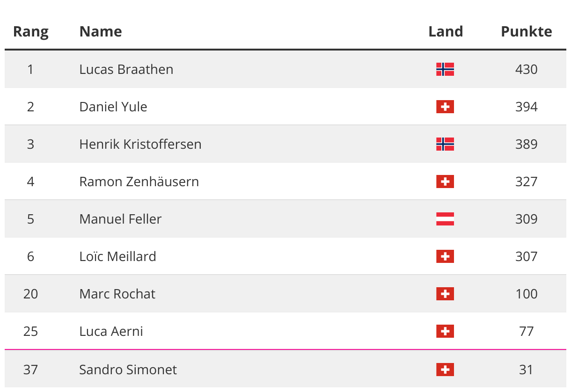Click the Name column header
The width and height of the screenshot is (571, 392).
point(101,31)
